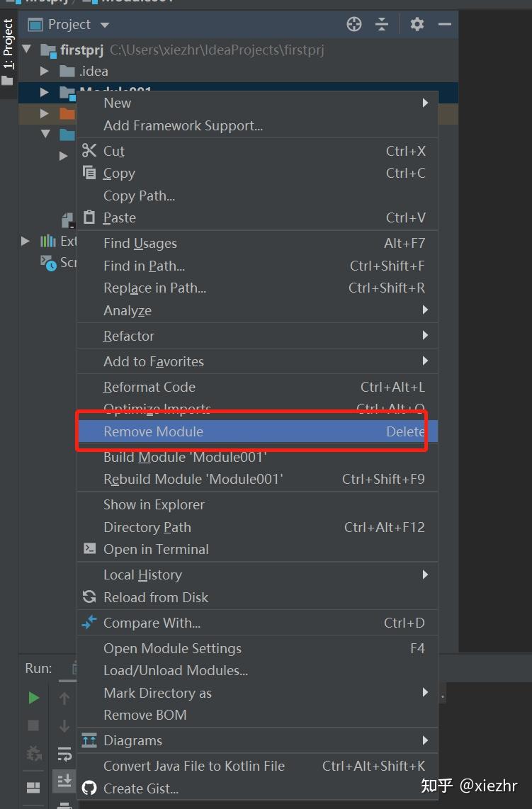Viewport: 532px width, 809px height.
Task: Click the Paste clipboard icon
Action: [x=89, y=217]
